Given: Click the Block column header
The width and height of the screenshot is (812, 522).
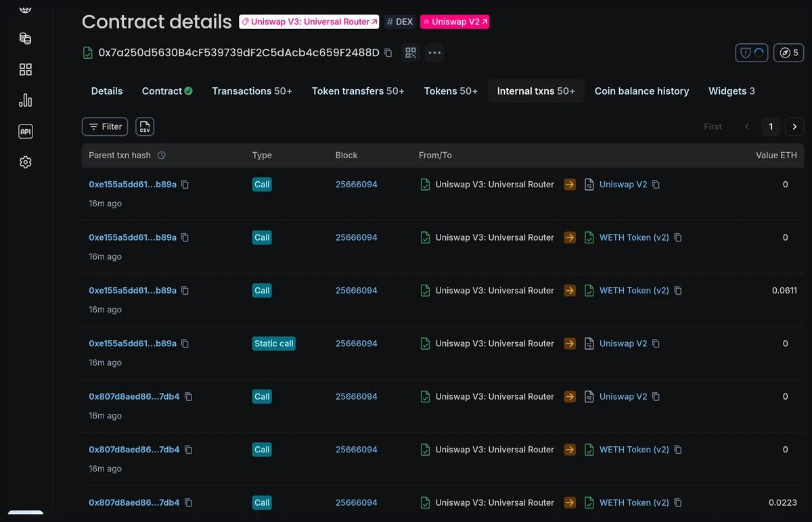Looking at the screenshot, I should [x=346, y=156].
